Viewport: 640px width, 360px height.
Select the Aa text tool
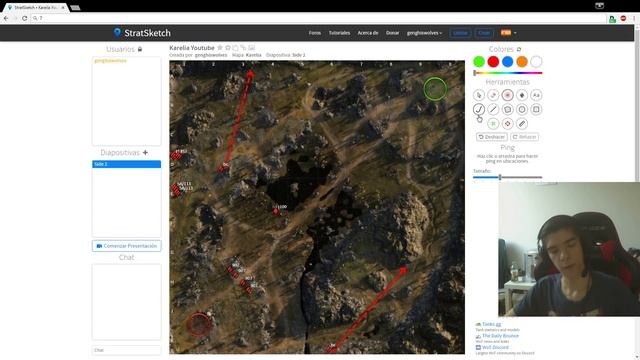pos(536,95)
